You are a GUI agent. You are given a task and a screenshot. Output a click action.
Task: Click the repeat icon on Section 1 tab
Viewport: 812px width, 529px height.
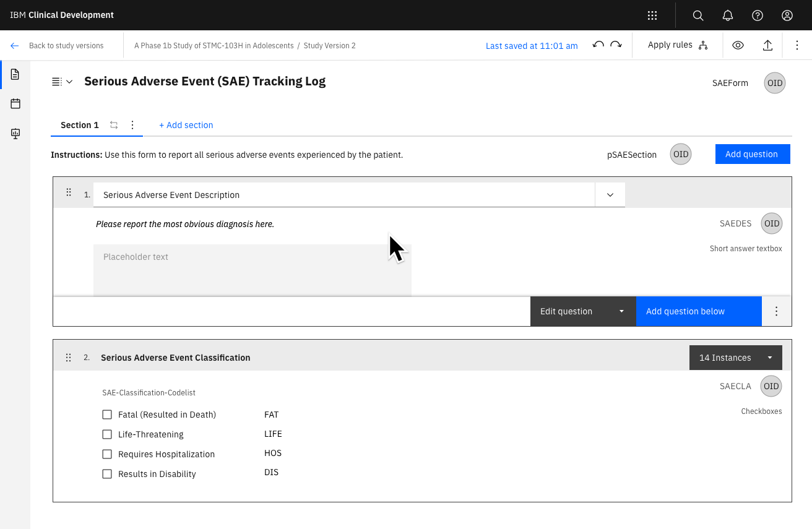click(x=114, y=125)
